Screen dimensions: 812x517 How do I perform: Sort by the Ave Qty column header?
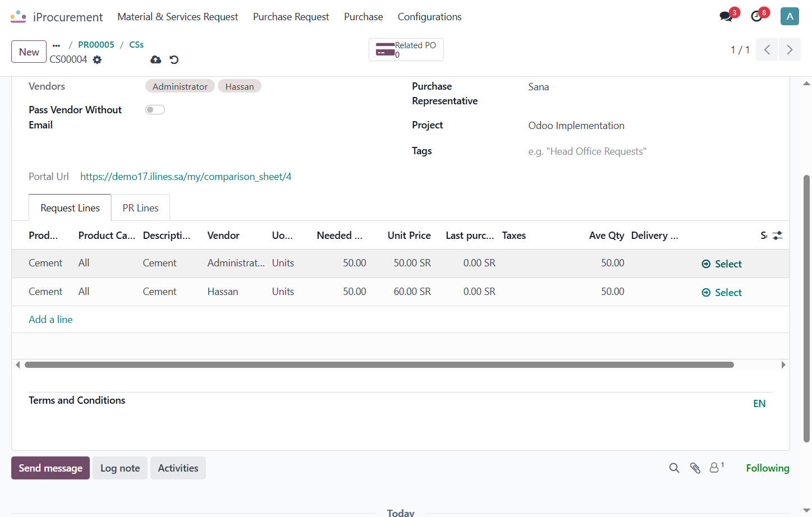607,236
